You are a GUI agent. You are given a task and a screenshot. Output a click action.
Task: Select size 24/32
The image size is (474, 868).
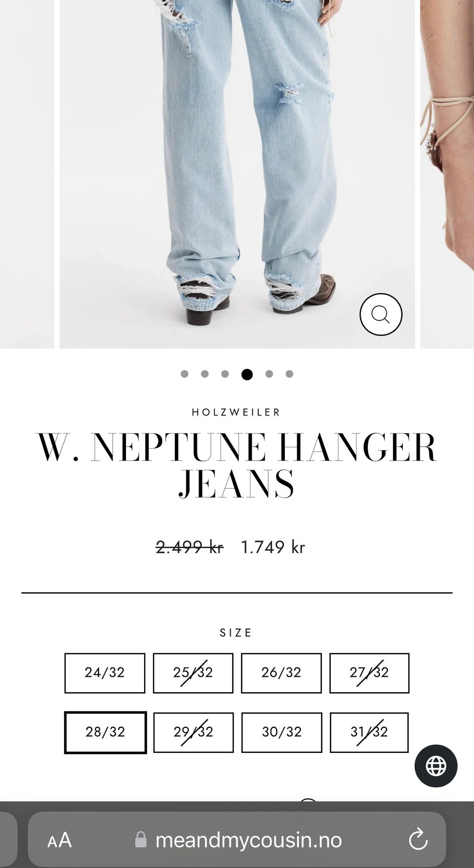pyautogui.click(x=105, y=673)
